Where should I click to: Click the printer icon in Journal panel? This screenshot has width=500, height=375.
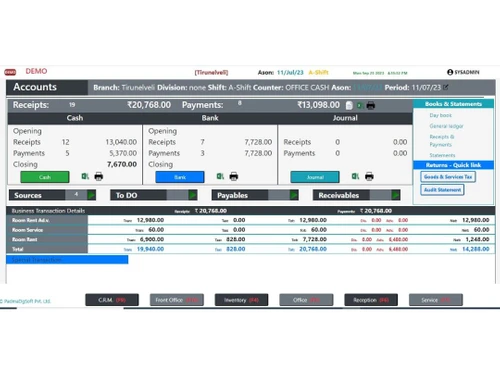(369, 176)
